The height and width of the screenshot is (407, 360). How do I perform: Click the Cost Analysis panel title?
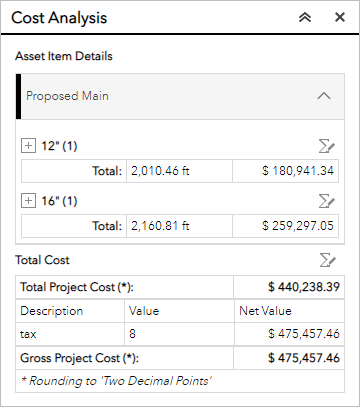tap(59, 18)
